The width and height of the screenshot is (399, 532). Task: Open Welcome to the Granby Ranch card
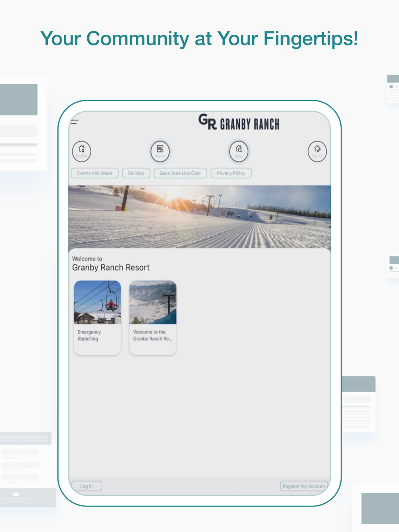click(x=153, y=317)
